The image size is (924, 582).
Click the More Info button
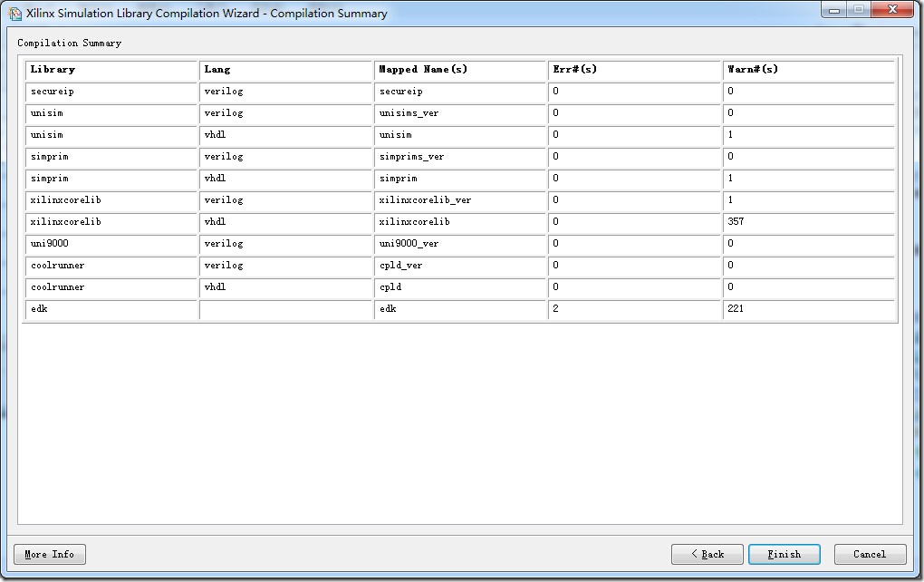(x=50, y=554)
